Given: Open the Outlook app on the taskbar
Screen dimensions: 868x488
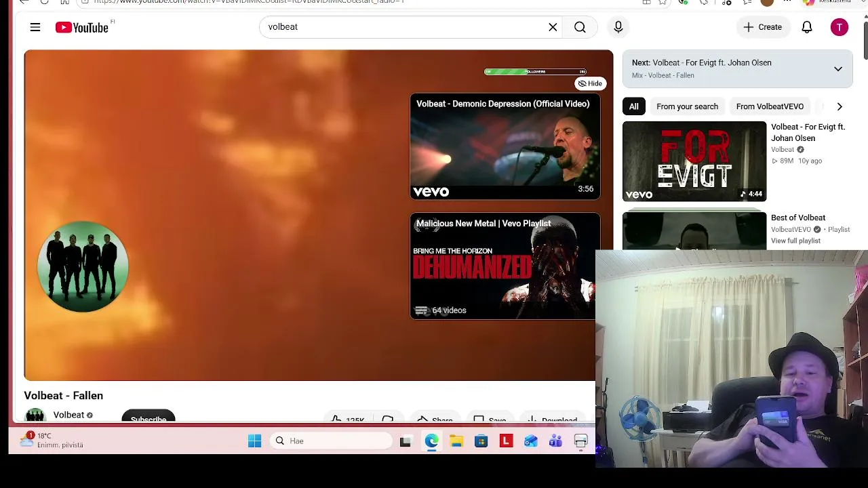Looking at the screenshot, I should (x=530, y=441).
